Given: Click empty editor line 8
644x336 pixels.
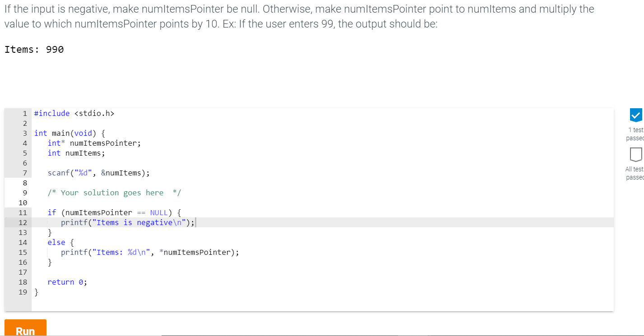Looking at the screenshot, I should 323,183.
